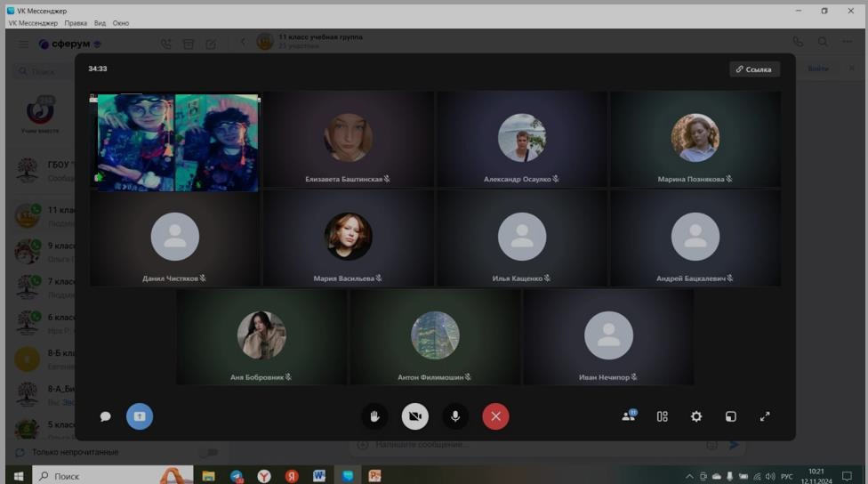Screen dimensions: 868x484
Task: Open the taskbar volume control
Action: tap(770, 476)
